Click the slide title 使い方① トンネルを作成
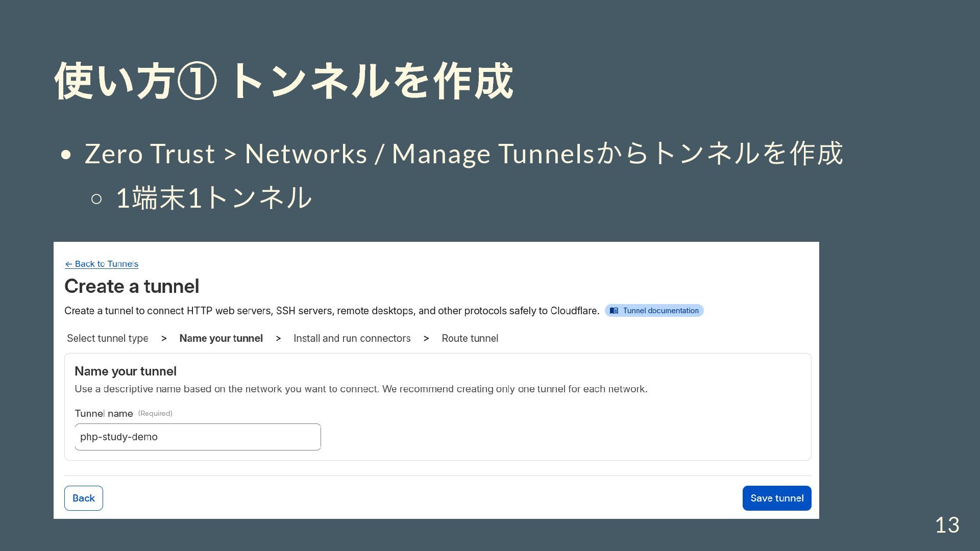 283,81
